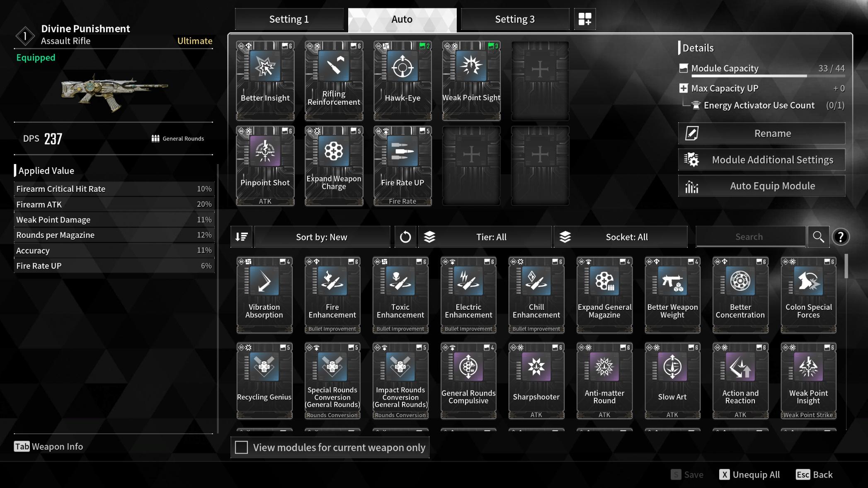The height and width of the screenshot is (488, 868).
Task: Switch to the Setting 3 tab
Action: [514, 19]
